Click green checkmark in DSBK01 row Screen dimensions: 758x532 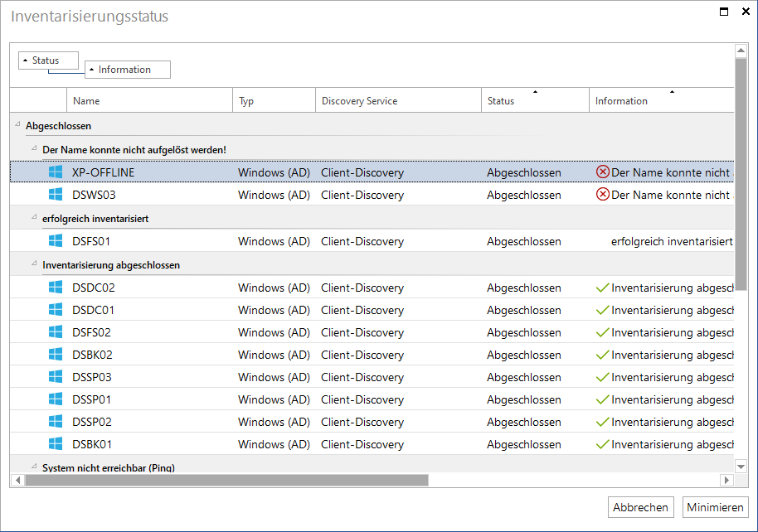pos(602,444)
